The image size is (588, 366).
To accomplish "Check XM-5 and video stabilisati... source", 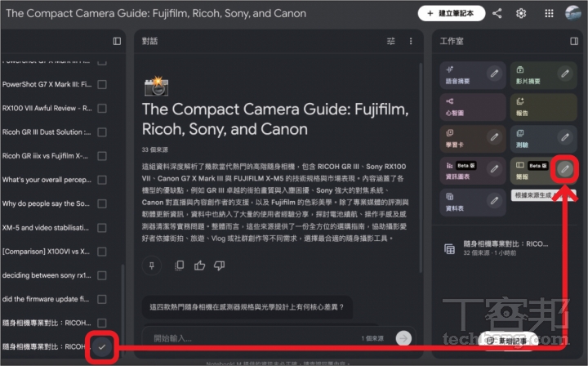I will point(101,228).
